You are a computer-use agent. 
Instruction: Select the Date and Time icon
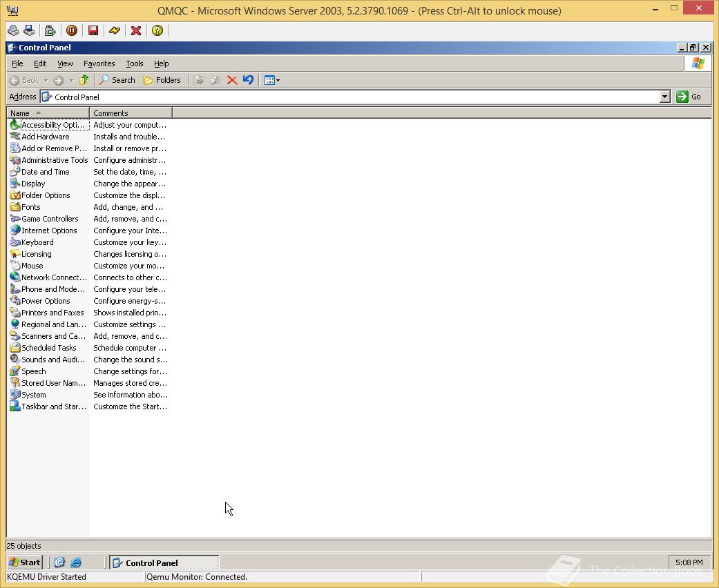click(x=15, y=172)
